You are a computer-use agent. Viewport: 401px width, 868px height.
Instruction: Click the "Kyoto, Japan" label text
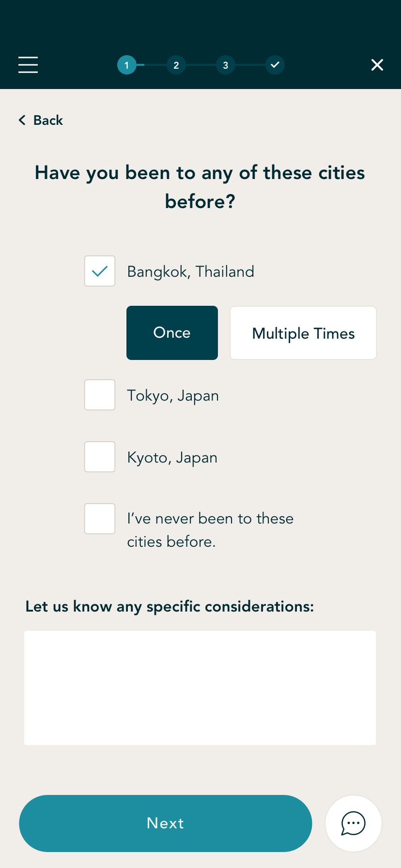coord(172,458)
